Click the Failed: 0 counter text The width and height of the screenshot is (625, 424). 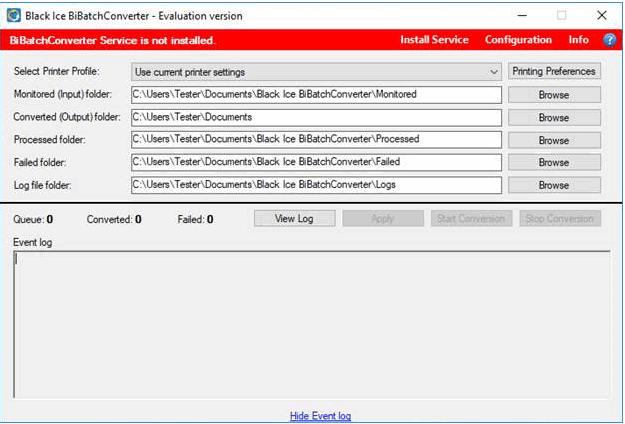(195, 219)
